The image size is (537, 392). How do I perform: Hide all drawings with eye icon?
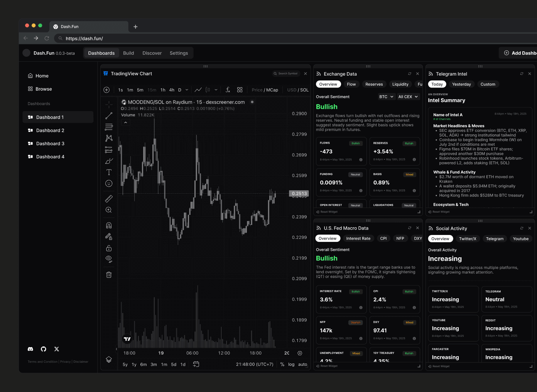click(109, 259)
